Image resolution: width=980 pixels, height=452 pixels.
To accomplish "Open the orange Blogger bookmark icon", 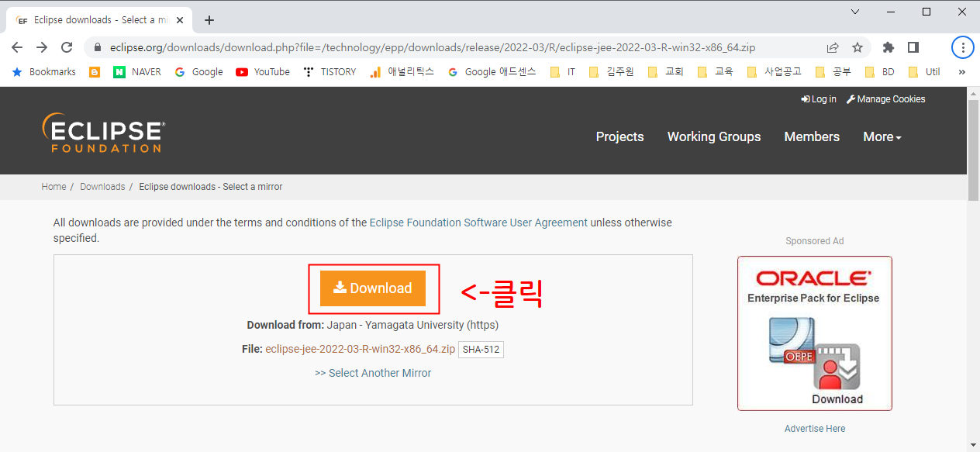I will coord(95,71).
